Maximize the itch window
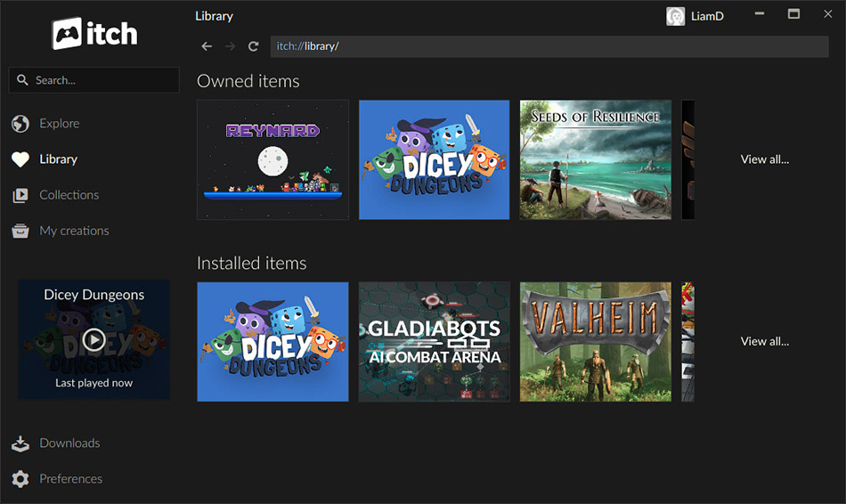 793,14
